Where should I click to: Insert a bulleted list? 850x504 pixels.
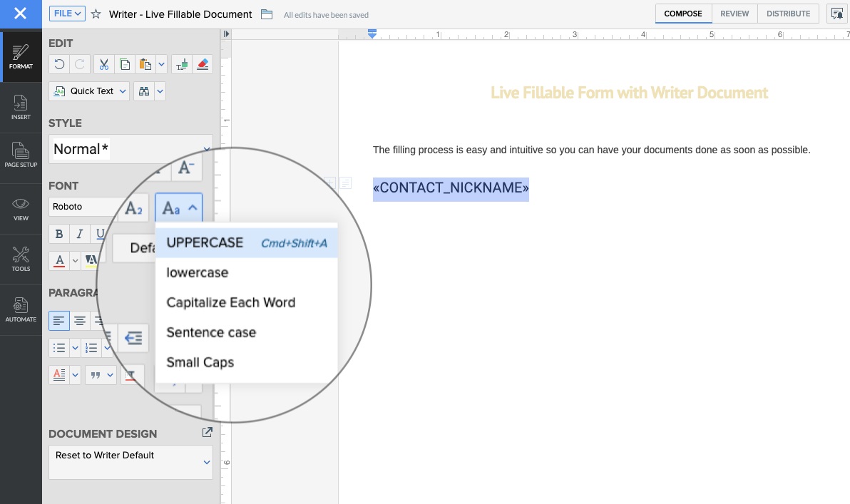59,348
